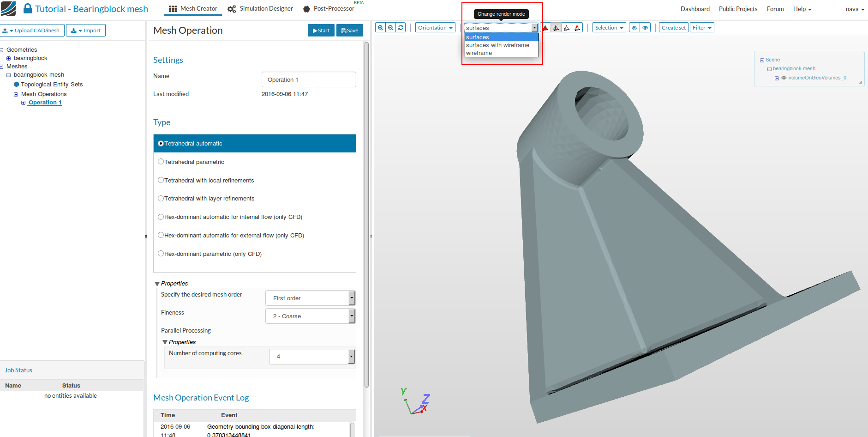Open the Import dropdown button

point(86,30)
